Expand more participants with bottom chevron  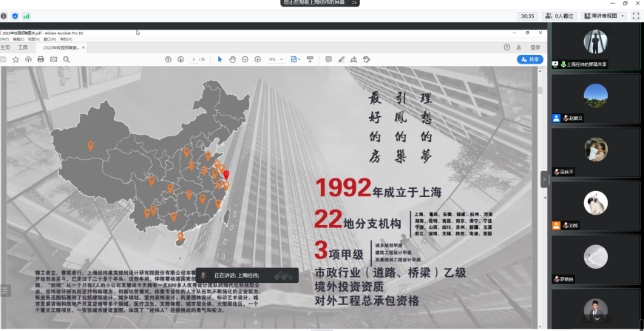[597, 318]
